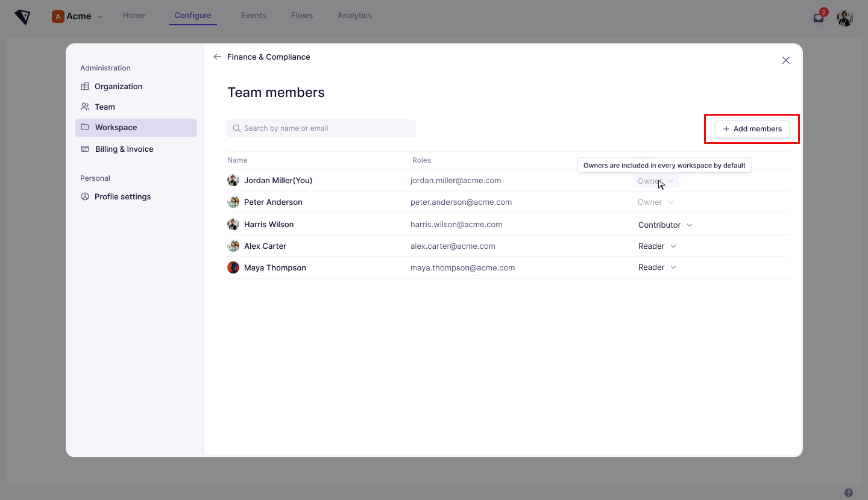Click the name Harris Wilson
The width and height of the screenshot is (868, 500).
269,224
